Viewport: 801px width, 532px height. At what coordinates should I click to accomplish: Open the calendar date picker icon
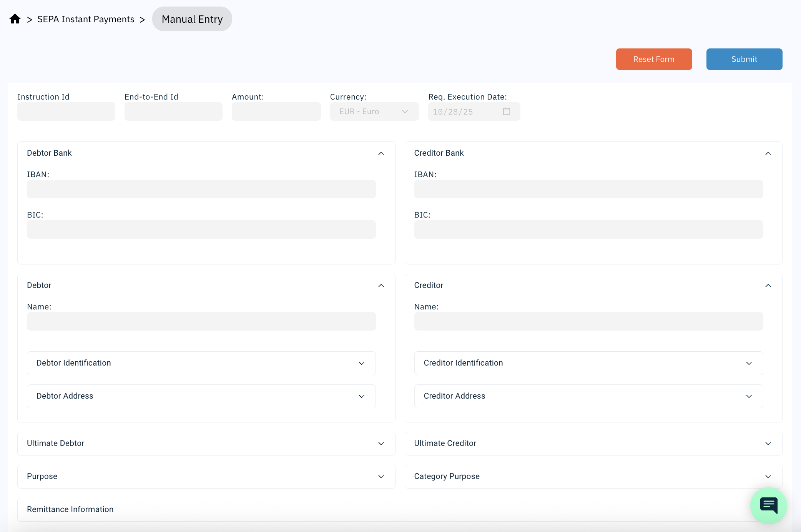506,111
